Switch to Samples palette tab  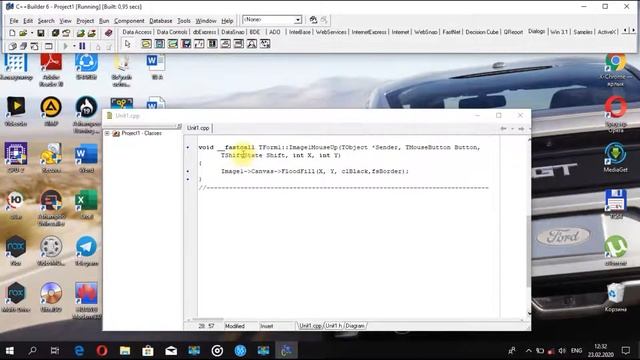click(582, 32)
